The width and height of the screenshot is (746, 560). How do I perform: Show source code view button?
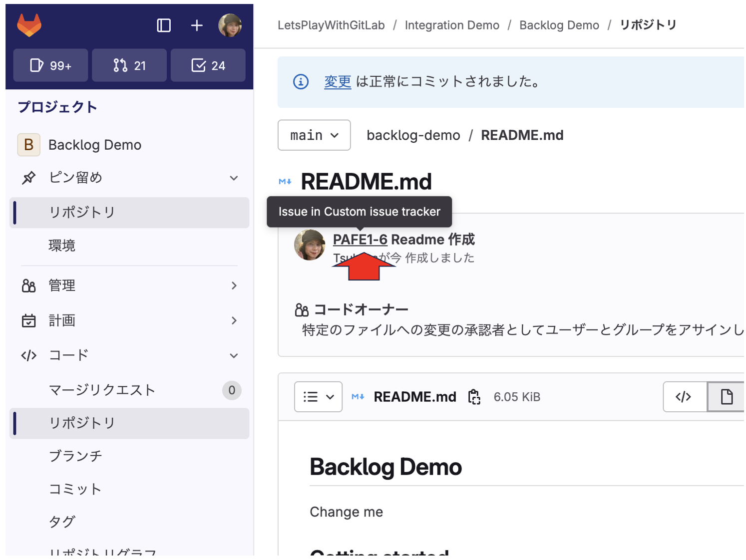[x=685, y=397]
